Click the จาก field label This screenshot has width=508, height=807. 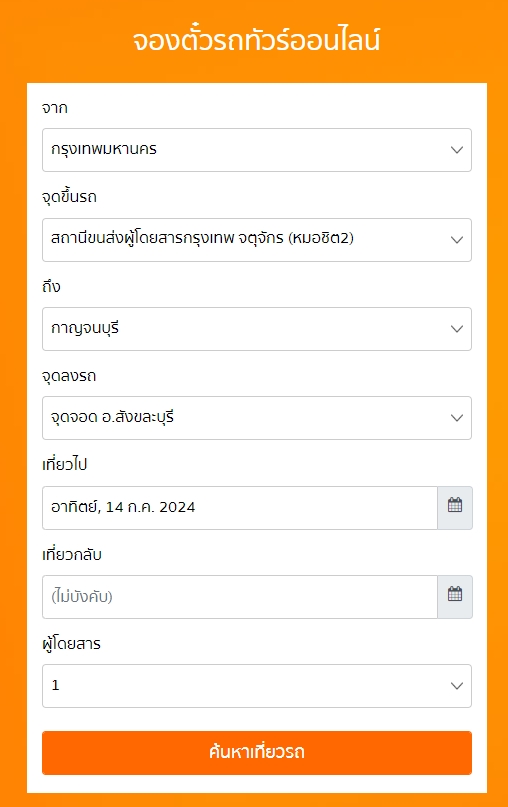55,108
